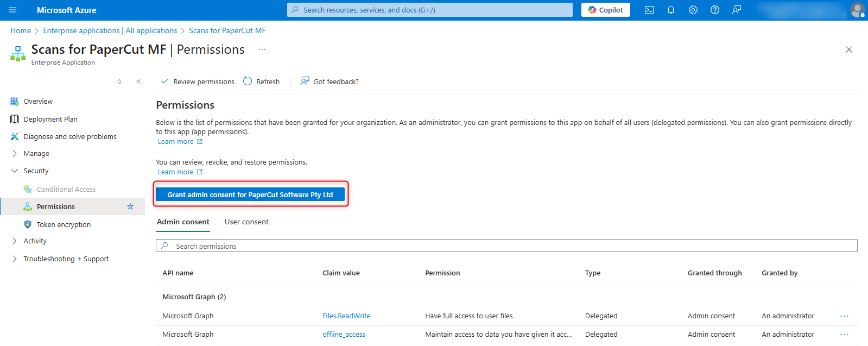Close the Permissions blade

click(x=849, y=49)
